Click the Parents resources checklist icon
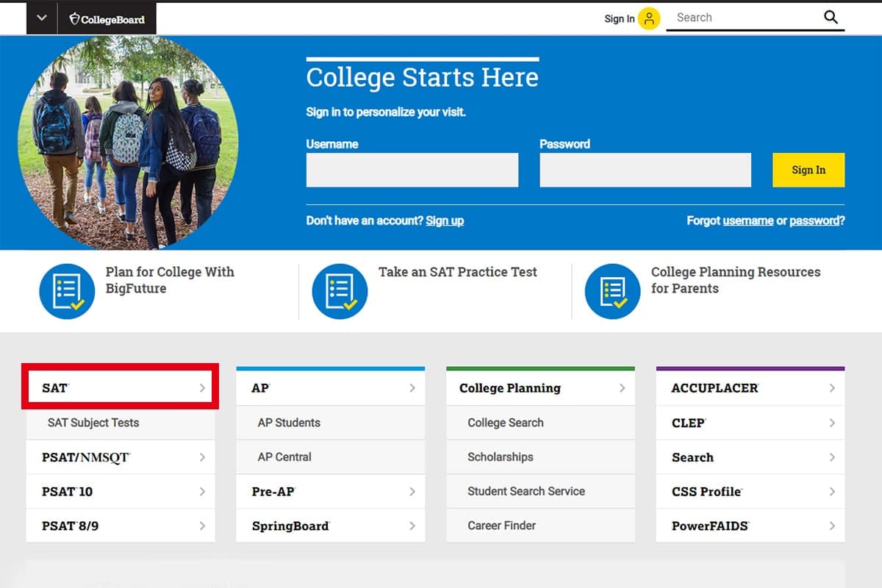 tap(612, 291)
